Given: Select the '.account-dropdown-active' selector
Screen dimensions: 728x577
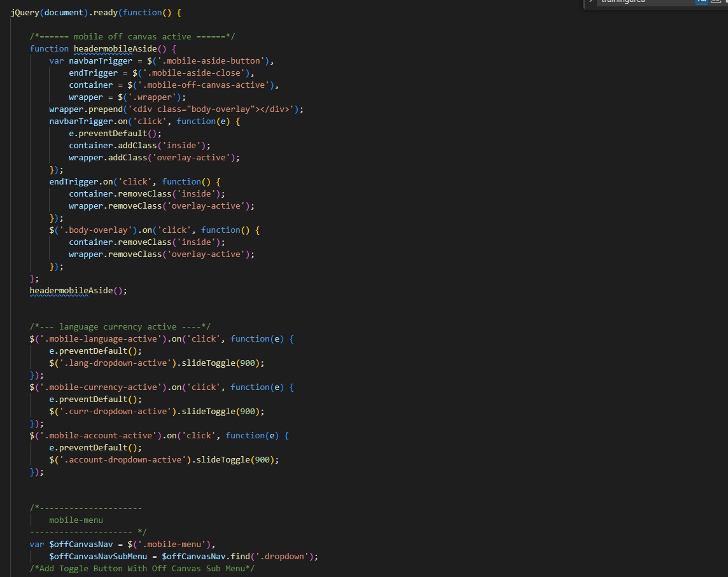Looking at the screenshot, I should pyautogui.click(x=123, y=459).
